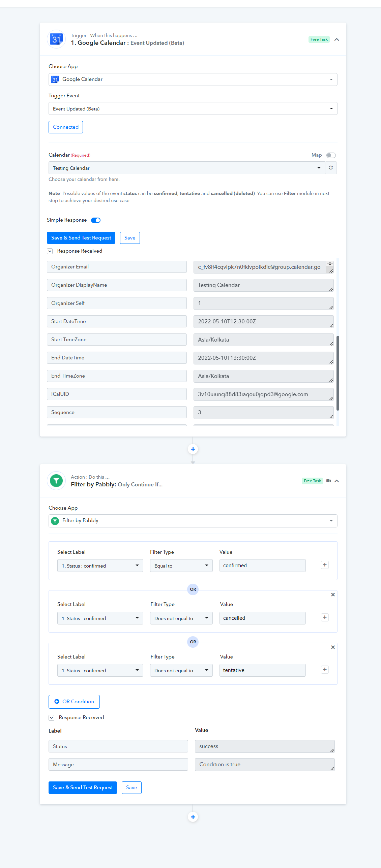This screenshot has height=868, width=381.
Task: Click trigger Save & Send Test Request
Action: (81, 238)
